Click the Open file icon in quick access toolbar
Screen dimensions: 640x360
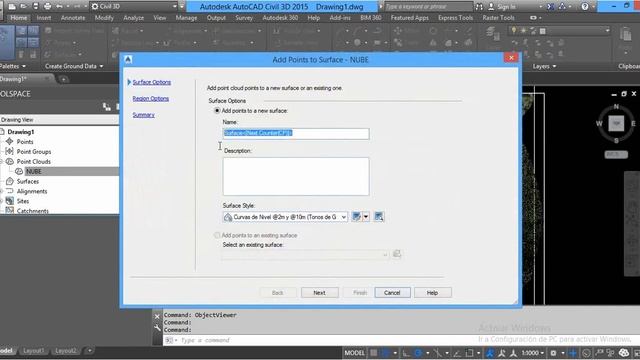tap(24, 7)
